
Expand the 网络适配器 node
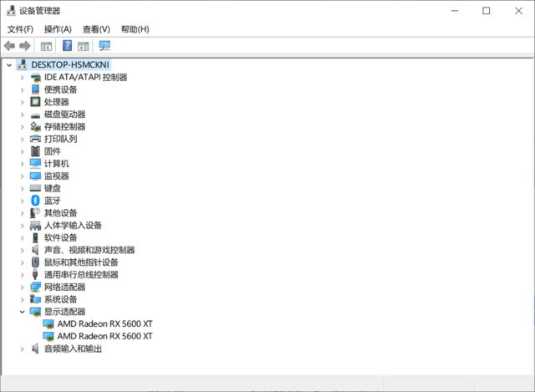pos(23,288)
